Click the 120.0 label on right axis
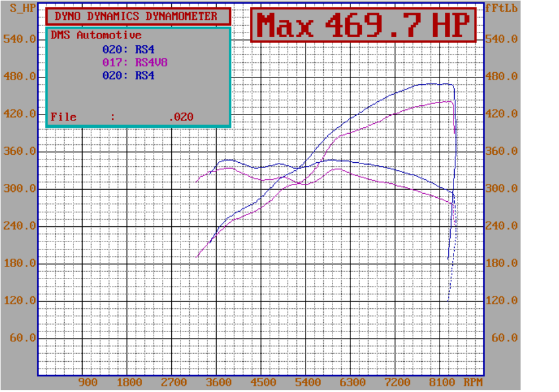 (504, 300)
